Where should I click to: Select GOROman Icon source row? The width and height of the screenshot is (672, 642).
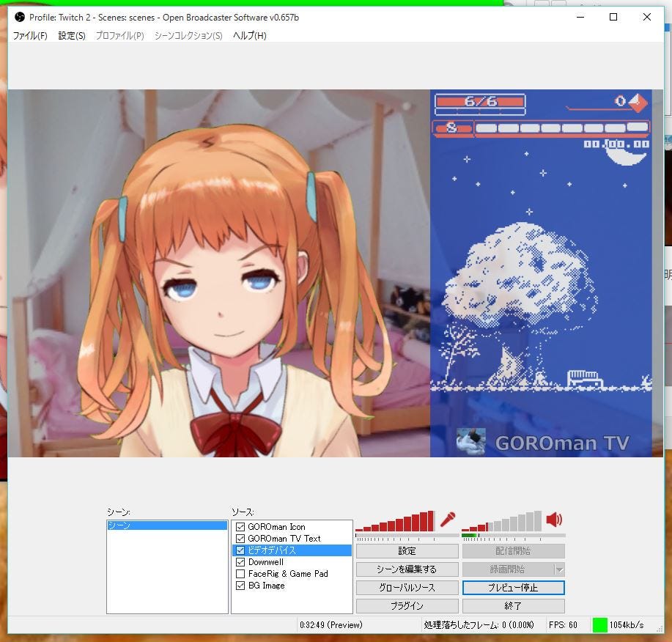point(292,527)
